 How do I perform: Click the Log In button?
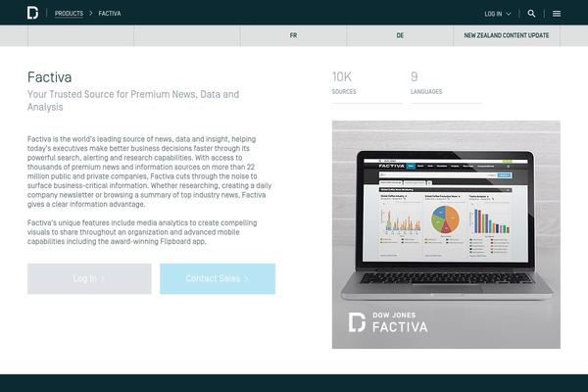click(x=89, y=278)
